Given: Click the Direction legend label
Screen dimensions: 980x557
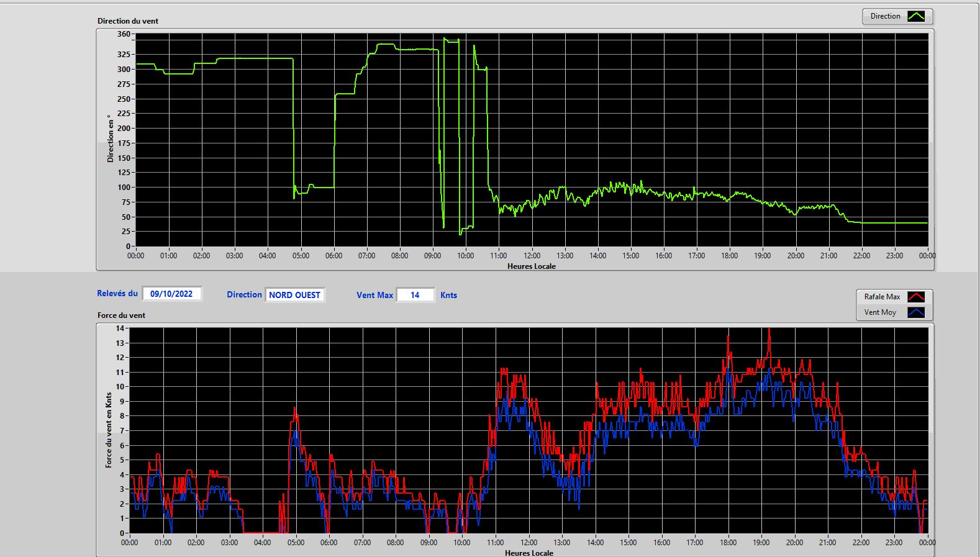Looking at the screenshot, I should point(885,16).
